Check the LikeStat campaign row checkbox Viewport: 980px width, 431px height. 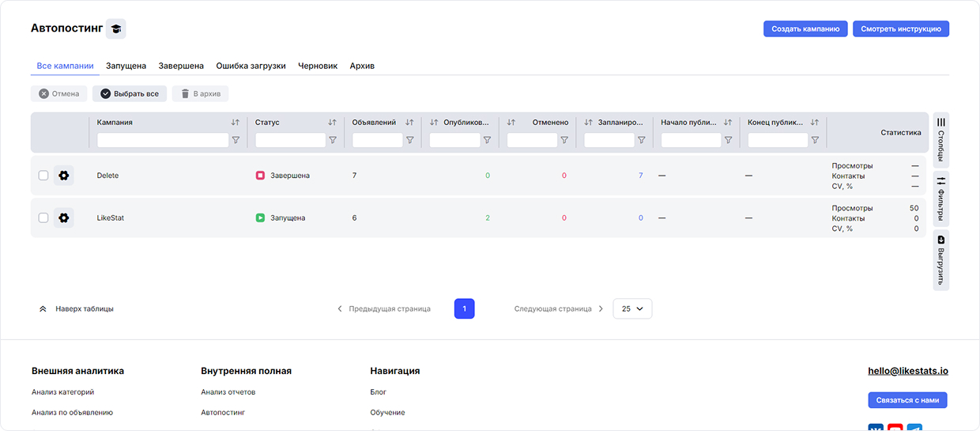click(x=43, y=217)
